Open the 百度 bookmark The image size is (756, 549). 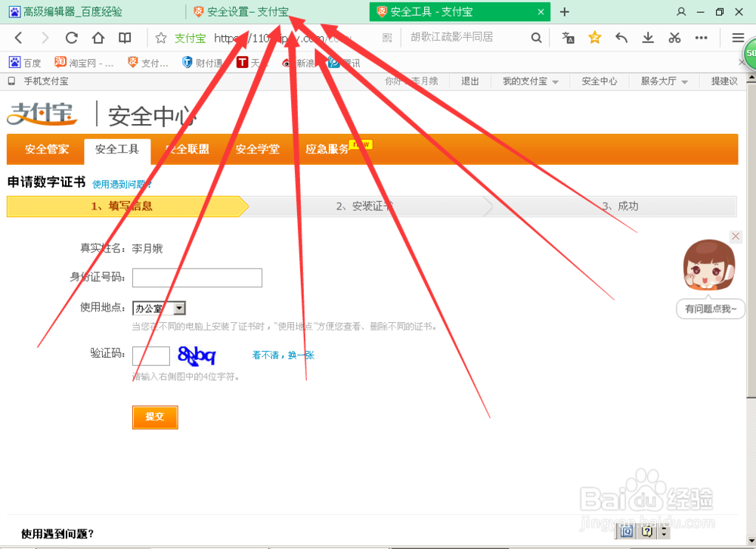pos(25,63)
